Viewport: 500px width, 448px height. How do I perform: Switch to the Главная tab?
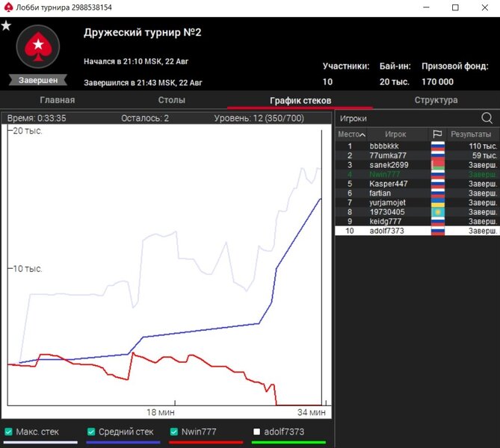[x=56, y=100]
